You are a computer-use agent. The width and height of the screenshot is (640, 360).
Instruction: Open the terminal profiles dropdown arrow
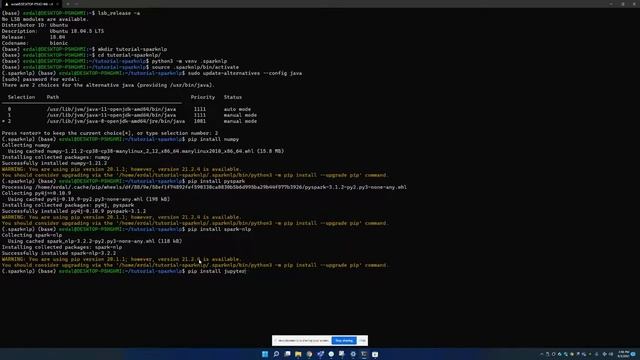(x=76, y=4)
